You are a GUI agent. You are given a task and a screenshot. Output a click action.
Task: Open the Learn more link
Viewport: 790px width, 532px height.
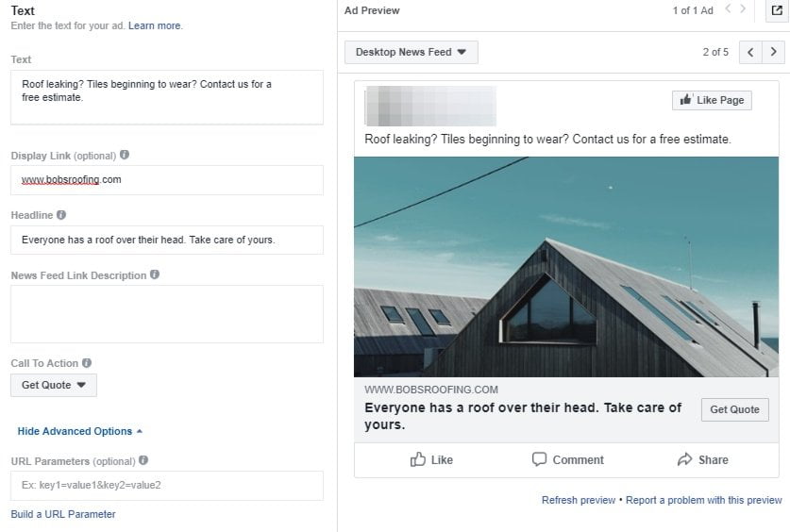[x=155, y=25]
